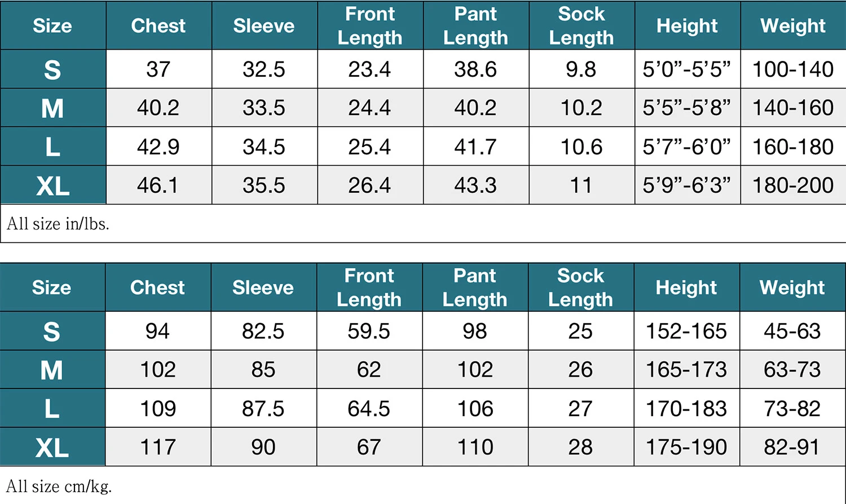Click the Pant Length header in cm table
This screenshot has width=846, height=504.
pos(475,288)
